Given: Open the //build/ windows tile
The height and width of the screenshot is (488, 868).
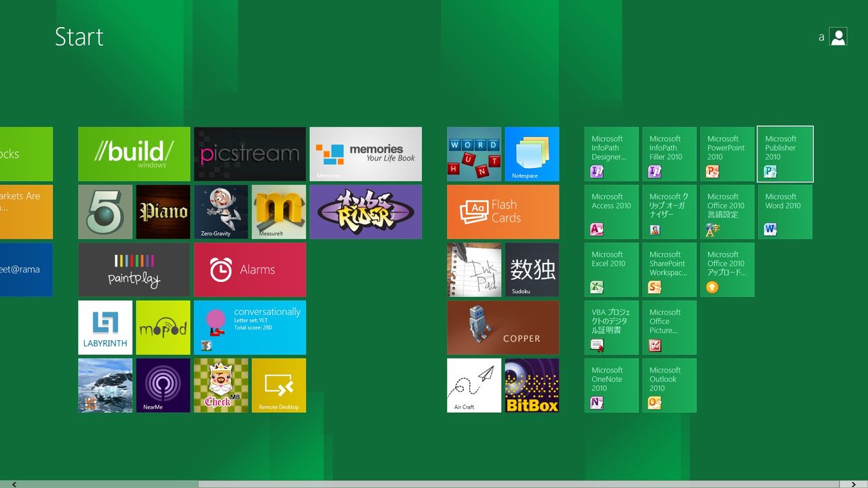Looking at the screenshot, I should click(x=134, y=154).
